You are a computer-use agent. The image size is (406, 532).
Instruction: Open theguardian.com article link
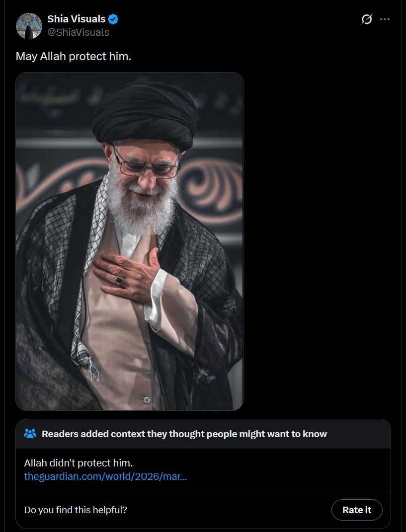click(105, 476)
